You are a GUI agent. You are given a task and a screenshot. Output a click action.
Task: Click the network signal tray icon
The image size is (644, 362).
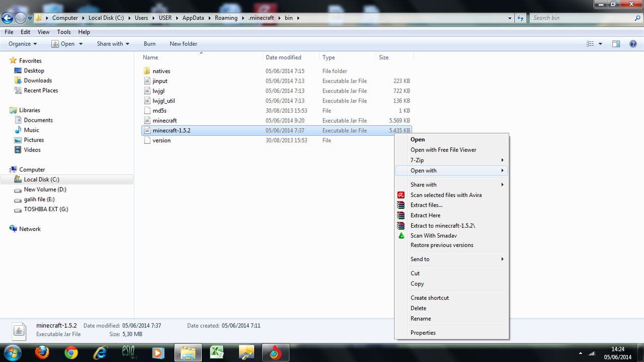592,353
